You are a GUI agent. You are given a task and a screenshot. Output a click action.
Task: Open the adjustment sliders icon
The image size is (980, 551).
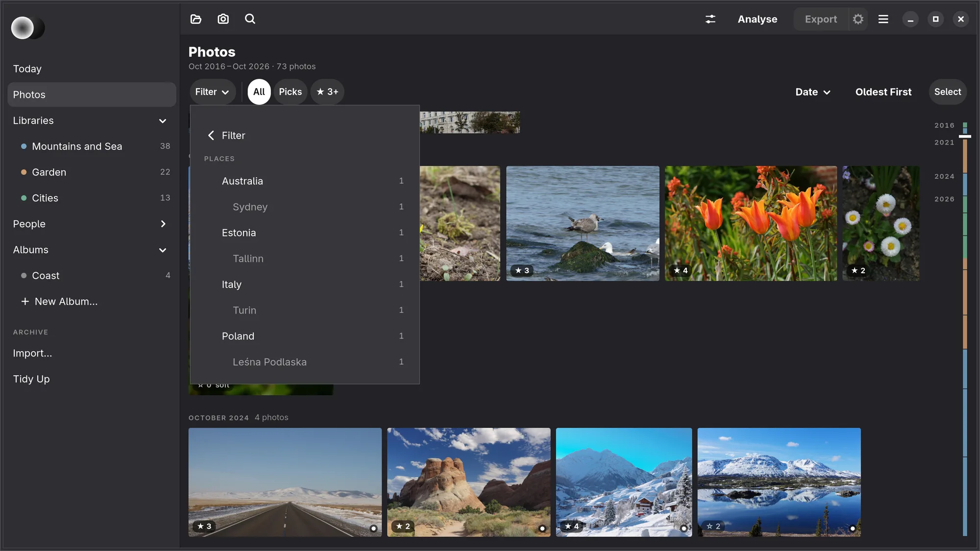pyautogui.click(x=710, y=19)
